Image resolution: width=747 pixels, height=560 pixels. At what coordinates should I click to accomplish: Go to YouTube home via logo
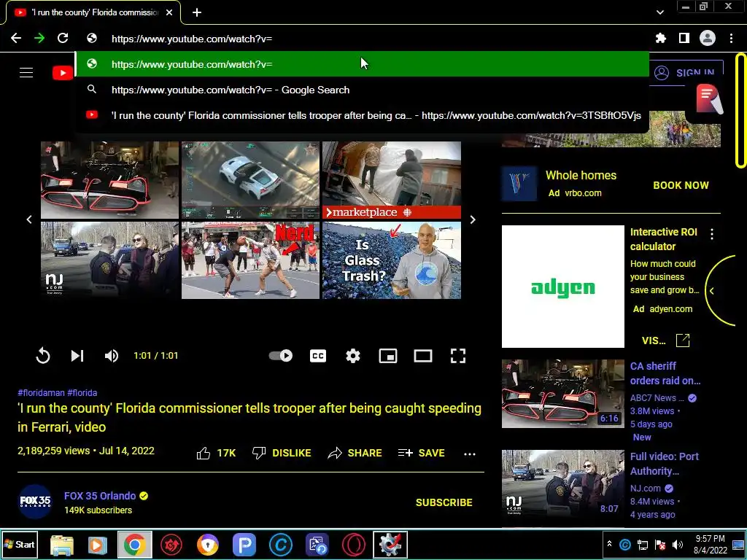pyautogui.click(x=63, y=73)
